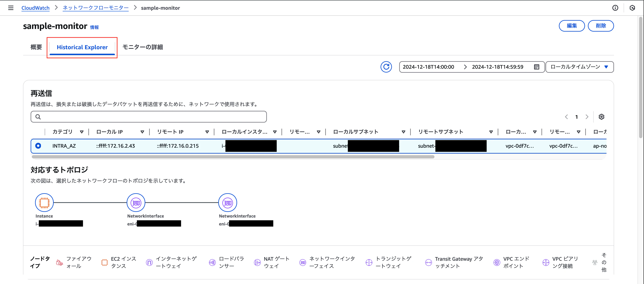Click the Transit Gateway attachment legend icon
This screenshot has height=284, width=644.
pyautogui.click(x=429, y=262)
